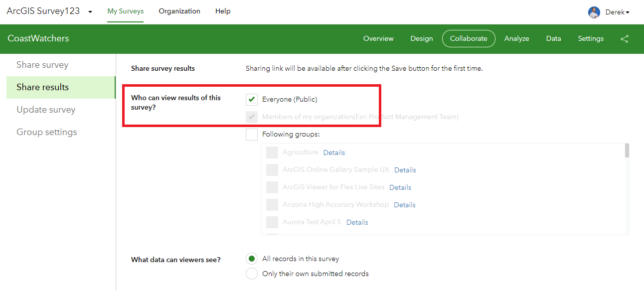Switch to the Analyze tab

(516, 39)
